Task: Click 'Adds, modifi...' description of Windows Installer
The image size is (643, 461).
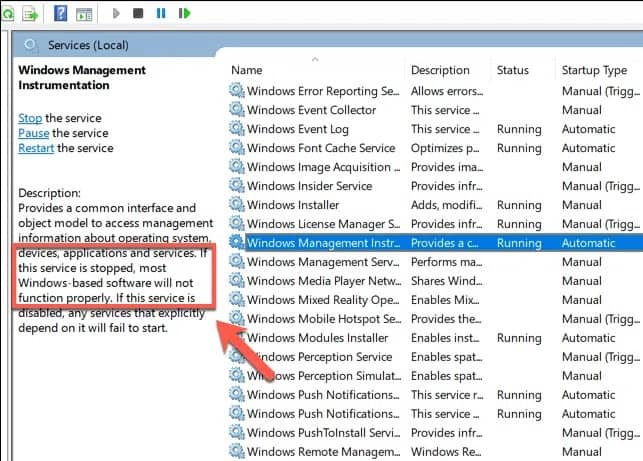Action: pos(447,205)
